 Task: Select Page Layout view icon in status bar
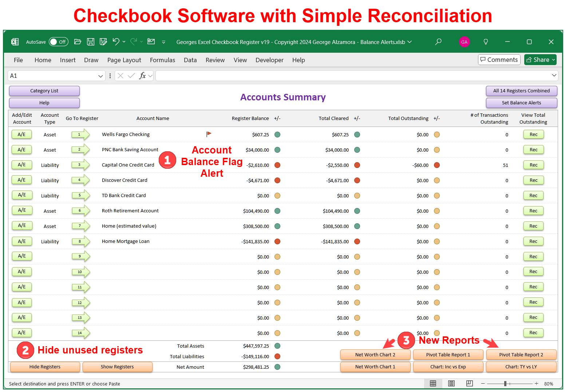point(451,384)
